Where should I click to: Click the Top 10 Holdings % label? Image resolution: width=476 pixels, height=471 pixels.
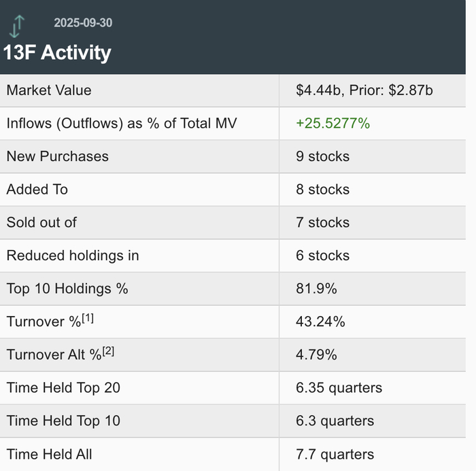67,289
